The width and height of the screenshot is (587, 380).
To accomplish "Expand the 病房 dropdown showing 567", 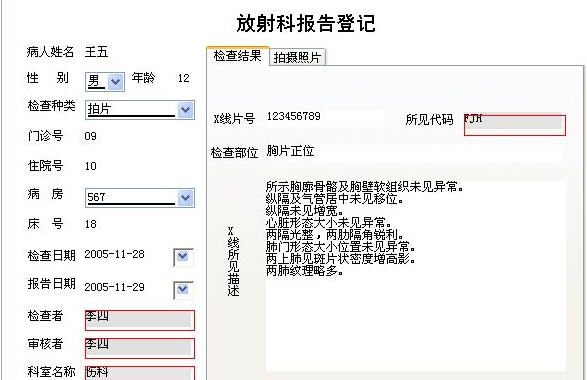I will point(185,198).
